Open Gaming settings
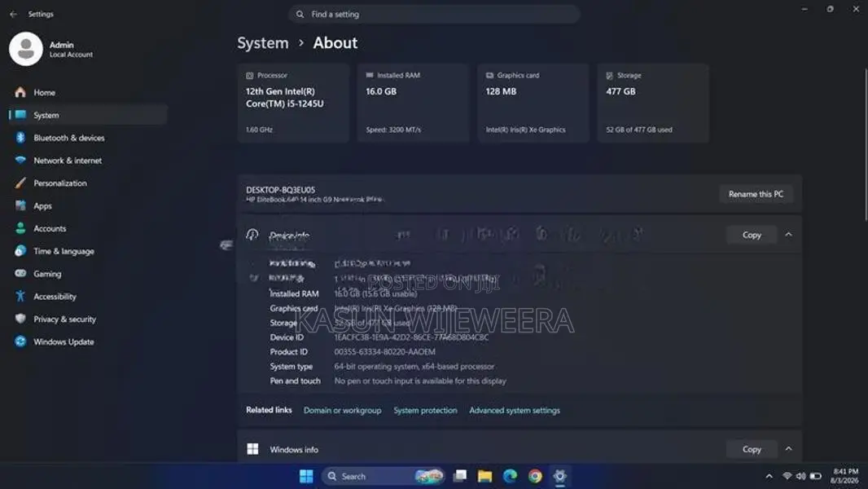This screenshot has height=489, width=868. (87, 274)
